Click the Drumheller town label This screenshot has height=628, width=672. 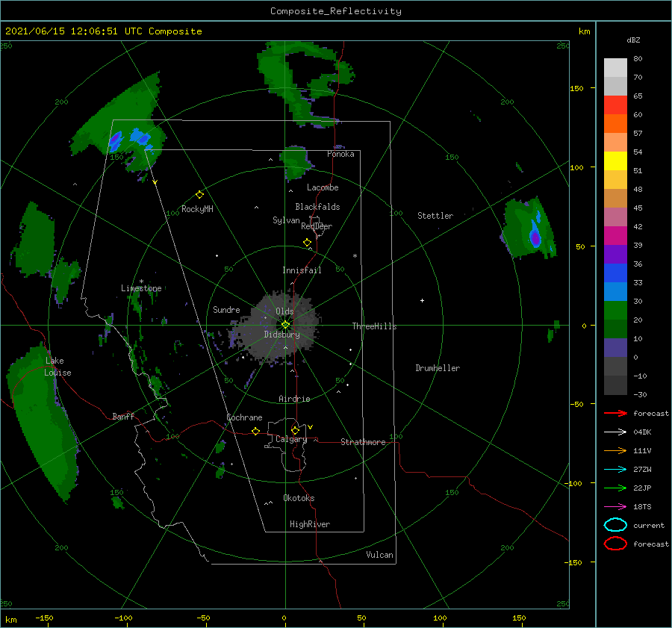click(x=438, y=368)
